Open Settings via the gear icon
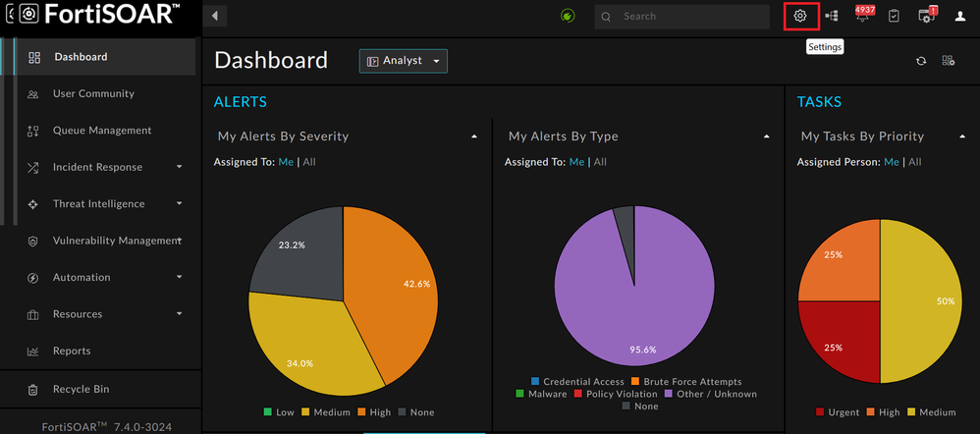 tap(800, 17)
